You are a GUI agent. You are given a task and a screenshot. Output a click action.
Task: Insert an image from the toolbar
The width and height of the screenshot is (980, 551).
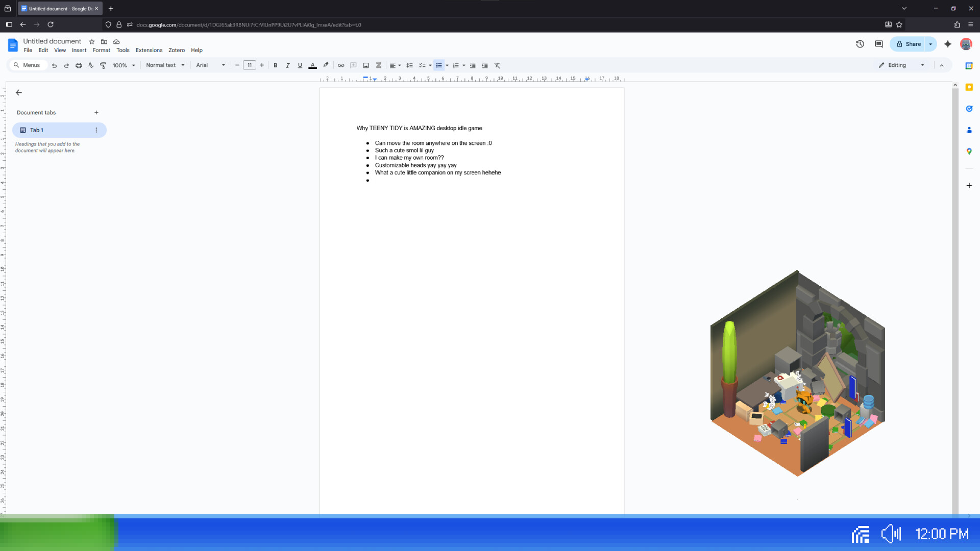365,65
